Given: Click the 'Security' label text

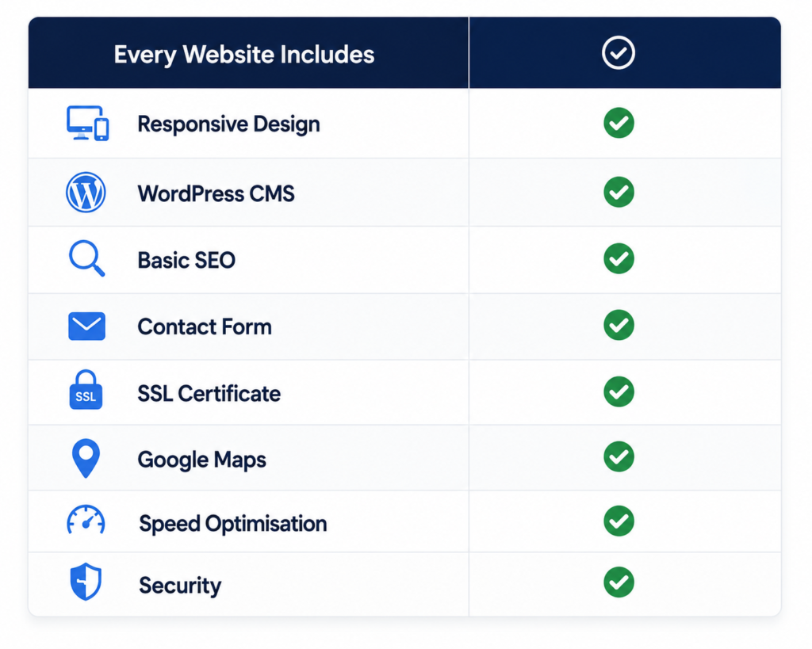Looking at the screenshot, I should pos(180,586).
